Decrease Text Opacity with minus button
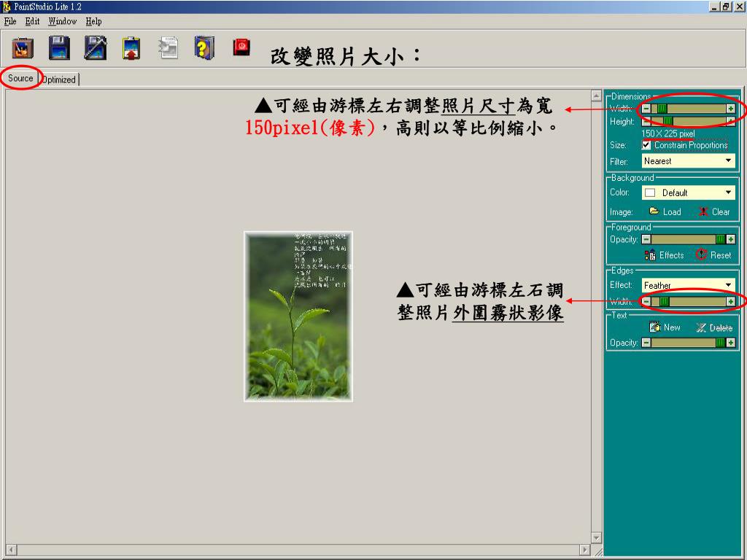Viewport: 747px width, 560px height. 646,343
